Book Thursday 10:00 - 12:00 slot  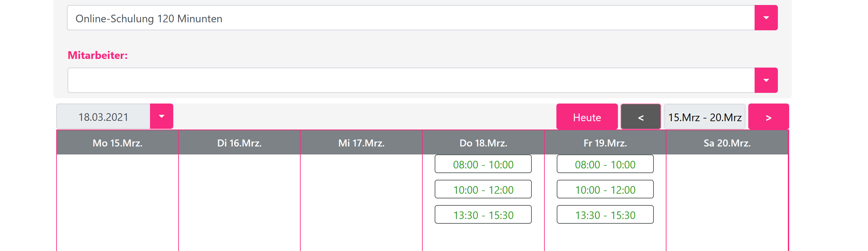tap(483, 189)
